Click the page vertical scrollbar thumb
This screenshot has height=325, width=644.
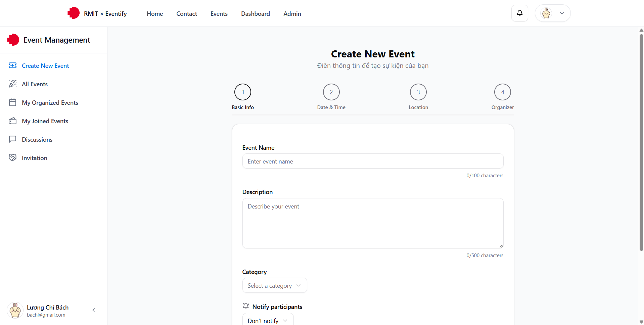point(641,141)
